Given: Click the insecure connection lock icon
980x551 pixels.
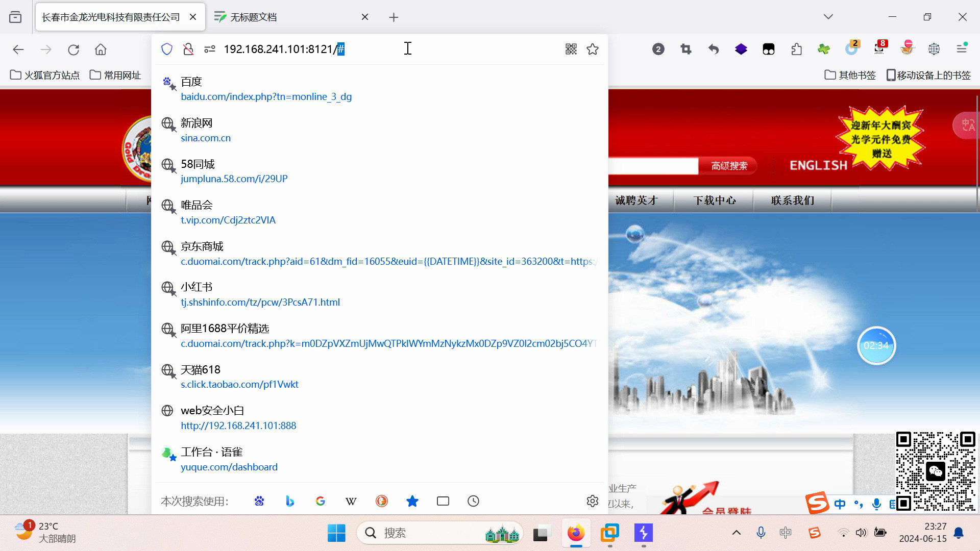Looking at the screenshot, I should (188, 49).
